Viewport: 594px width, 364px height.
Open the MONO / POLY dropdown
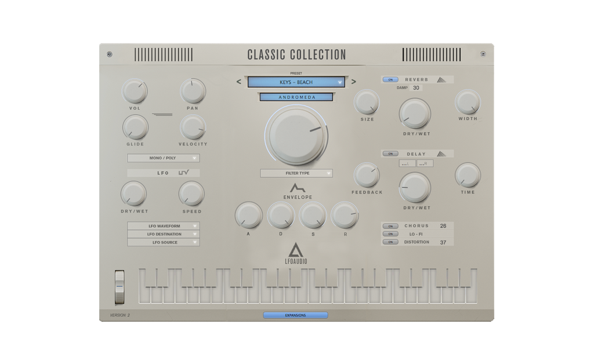point(163,158)
